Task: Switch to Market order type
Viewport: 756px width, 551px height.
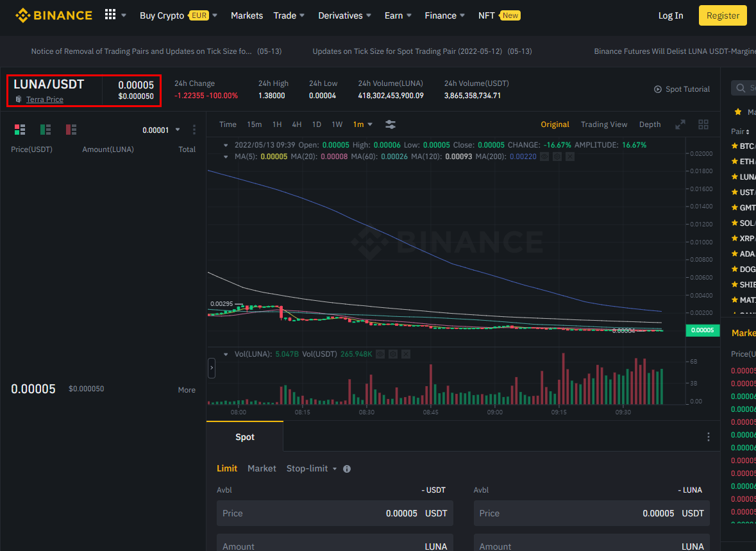Action: pos(262,468)
